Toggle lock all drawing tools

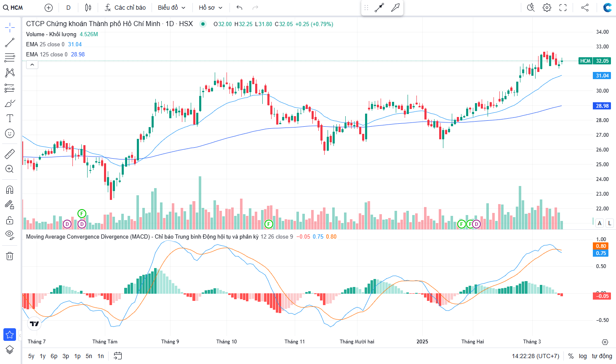coord(10,220)
